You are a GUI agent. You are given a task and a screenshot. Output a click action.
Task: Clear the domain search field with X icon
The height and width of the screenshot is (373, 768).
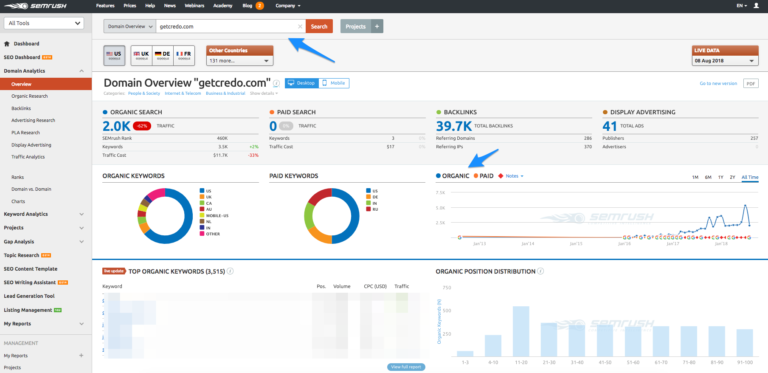[x=300, y=26]
